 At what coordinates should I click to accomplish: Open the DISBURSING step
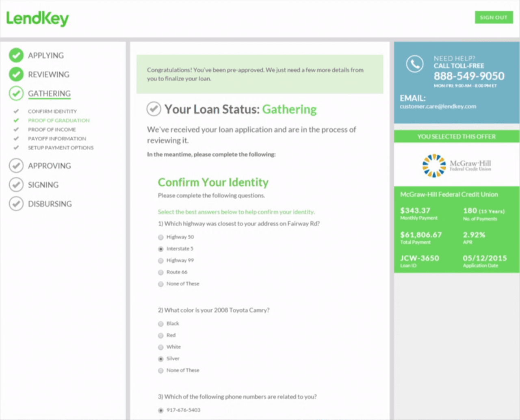point(50,204)
